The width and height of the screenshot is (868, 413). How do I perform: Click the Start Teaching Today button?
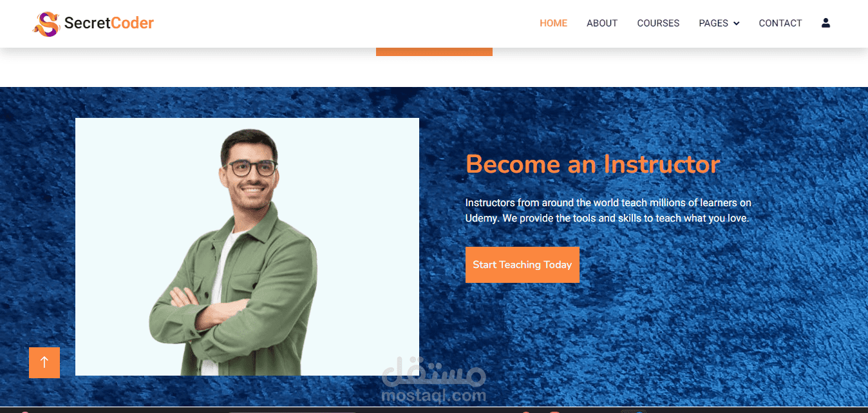522,265
